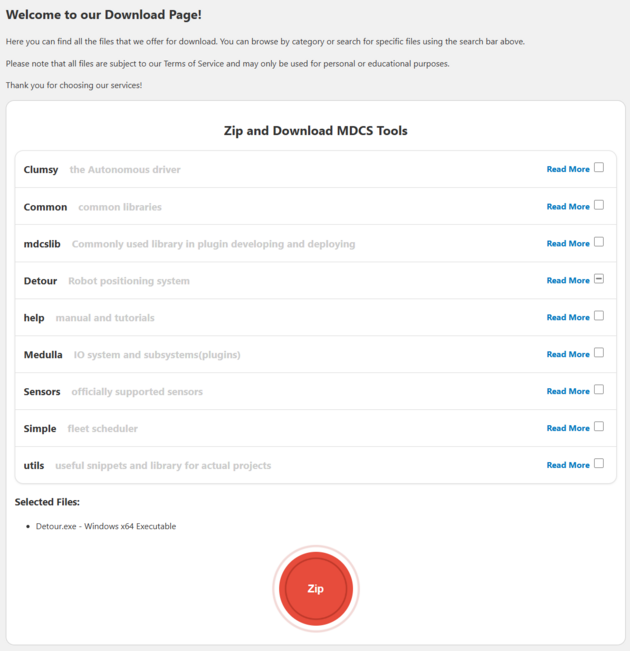This screenshot has width=630, height=651.
Task: Toggle the Detour partially-selected checkbox
Action: [599, 279]
